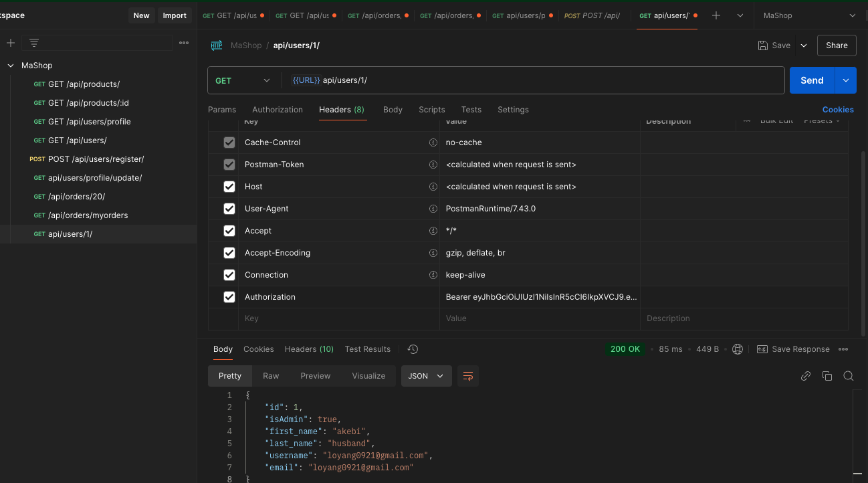868x483 pixels.
Task: Open the response search icon
Action: tap(849, 376)
